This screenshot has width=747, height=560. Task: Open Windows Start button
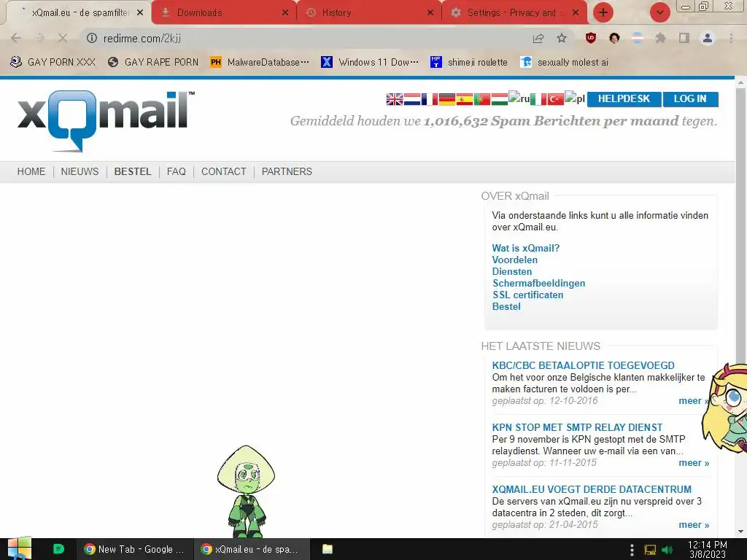pos(19,548)
